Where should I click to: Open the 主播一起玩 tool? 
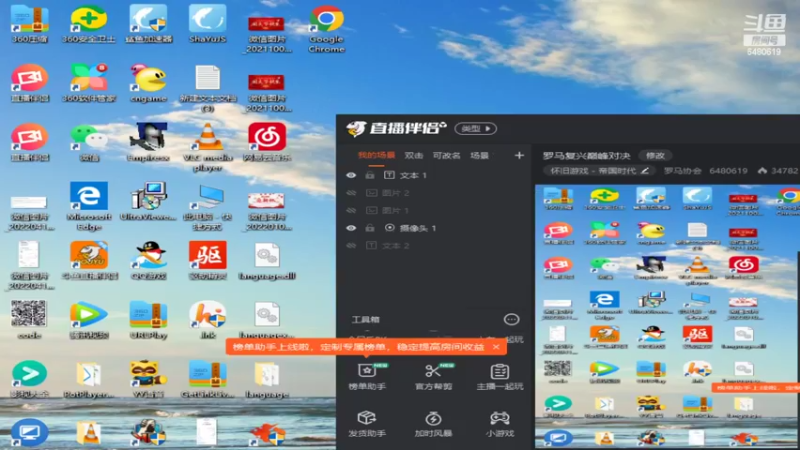click(499, 377)
